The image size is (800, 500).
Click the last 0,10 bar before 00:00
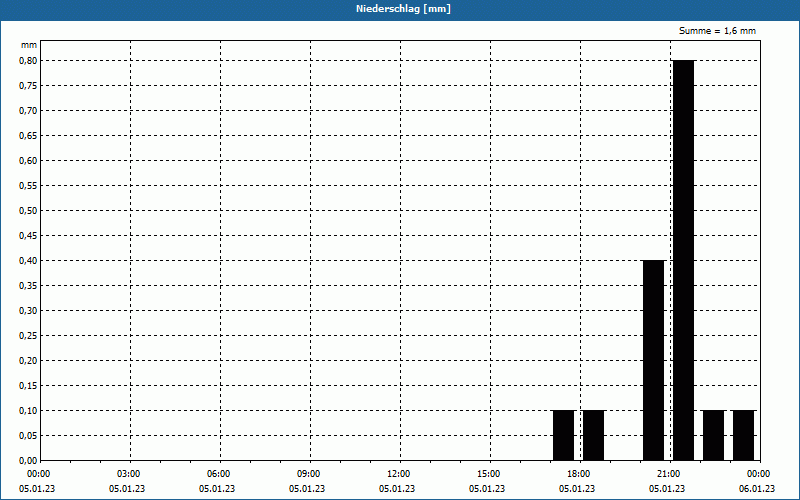[x=743, y=435]
